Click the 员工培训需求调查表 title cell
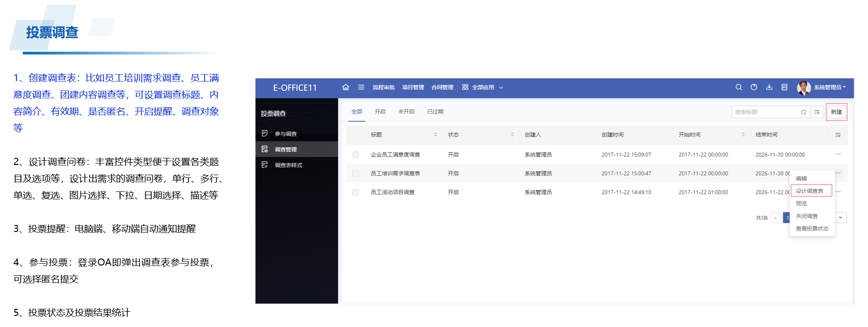The height and width of the screenshot is (327, 868). [x=395, y=173]
